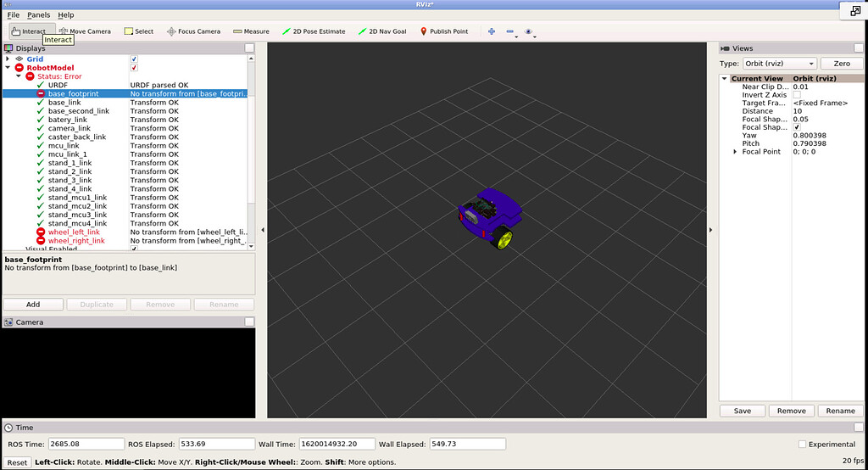Float the Views panel with its header box
868x470 pixels.
click(x=859, y=48)
